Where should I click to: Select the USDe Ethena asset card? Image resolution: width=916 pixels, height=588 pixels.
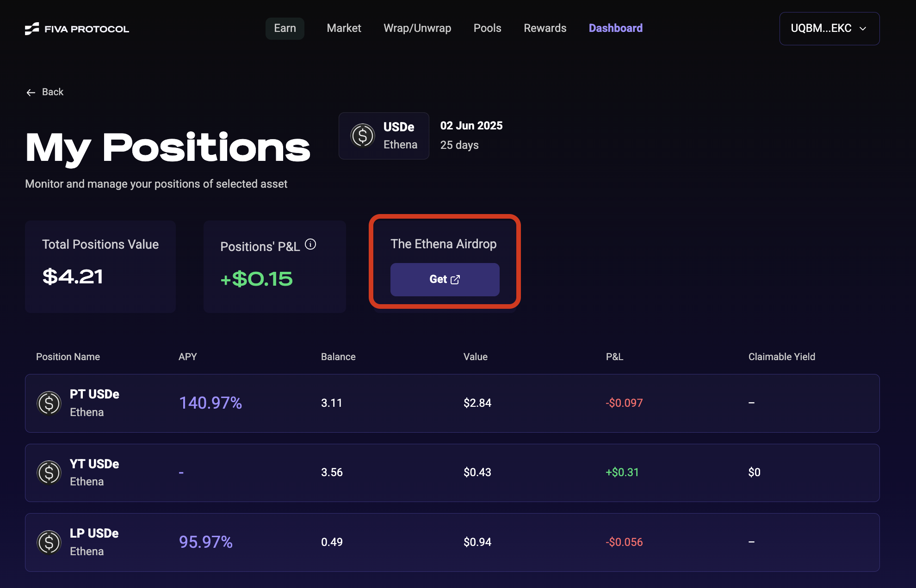tap(384, 136)
